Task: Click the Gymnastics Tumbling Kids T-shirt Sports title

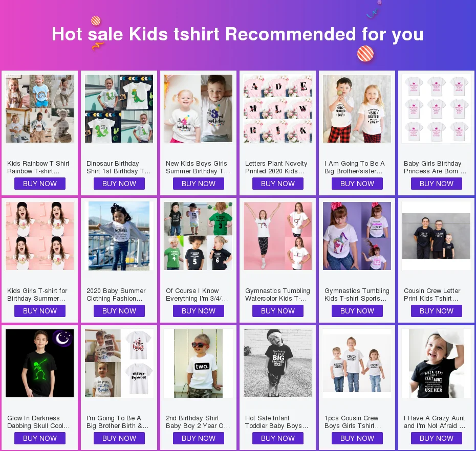Action: [x=357, y=295]
